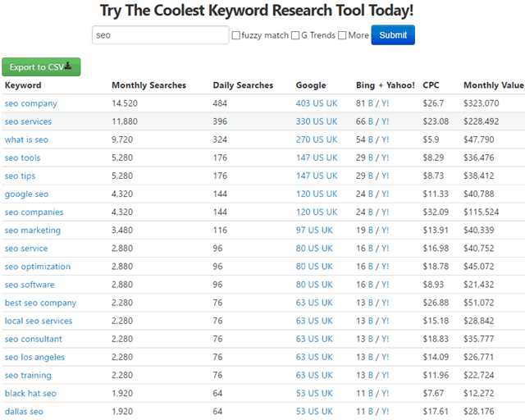This screenshot has width=525, height=420.
Task: Check the More option checkbox
Action: [342, 35]
